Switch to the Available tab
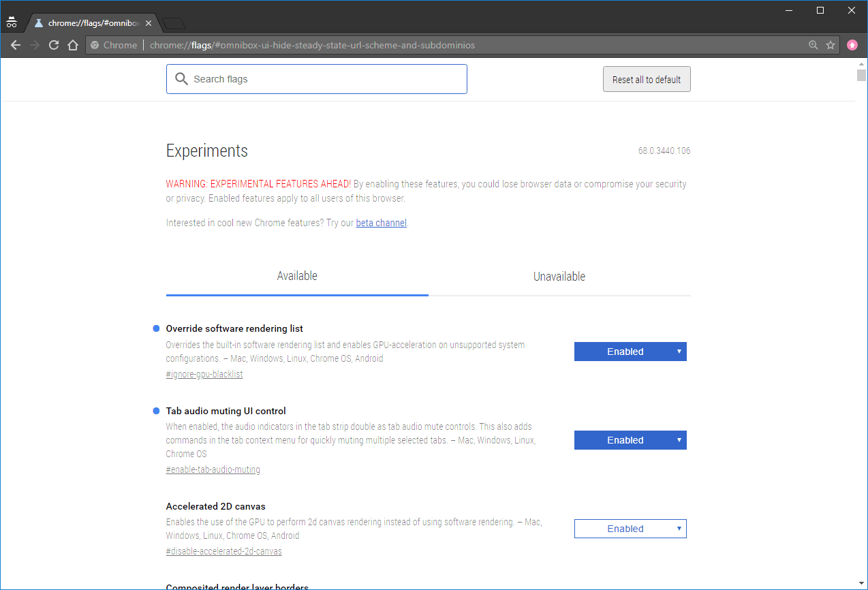The height and width of the screenshot is (590, 868). [297, 277]
